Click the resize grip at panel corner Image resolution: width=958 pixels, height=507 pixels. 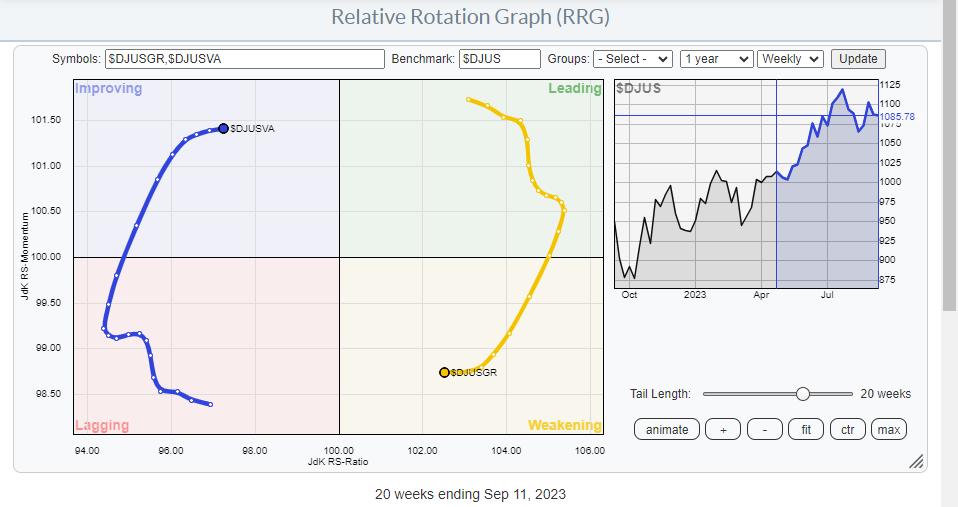coord(916,461)
